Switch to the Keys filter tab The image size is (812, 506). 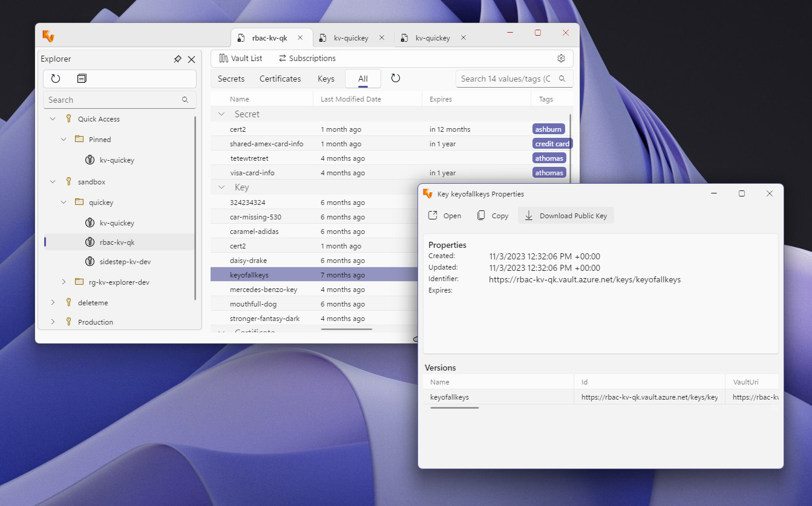326,79
